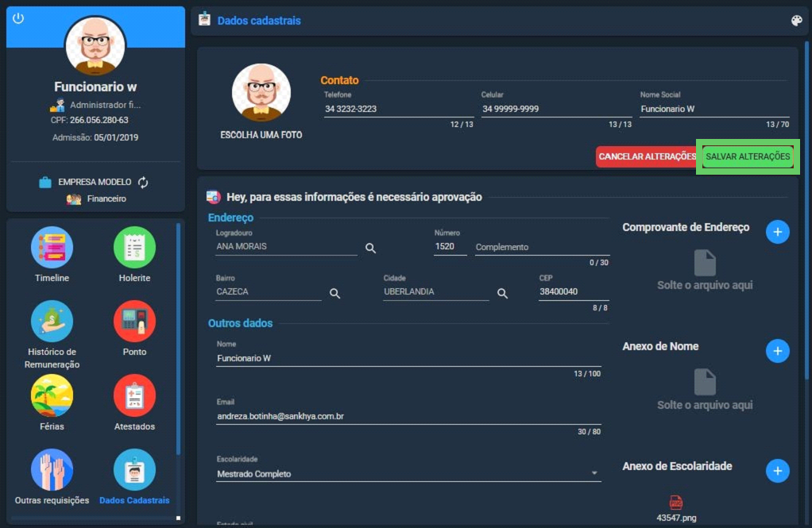Open the color theme palette icon
The image size is (812, 528).
tap(796, 21)
